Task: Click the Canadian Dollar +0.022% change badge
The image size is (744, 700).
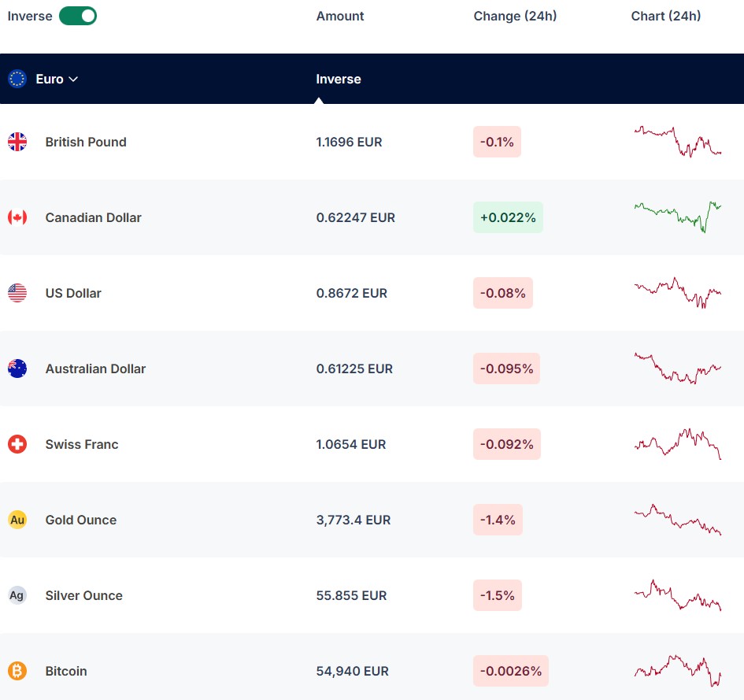Action: click(508, 217)
